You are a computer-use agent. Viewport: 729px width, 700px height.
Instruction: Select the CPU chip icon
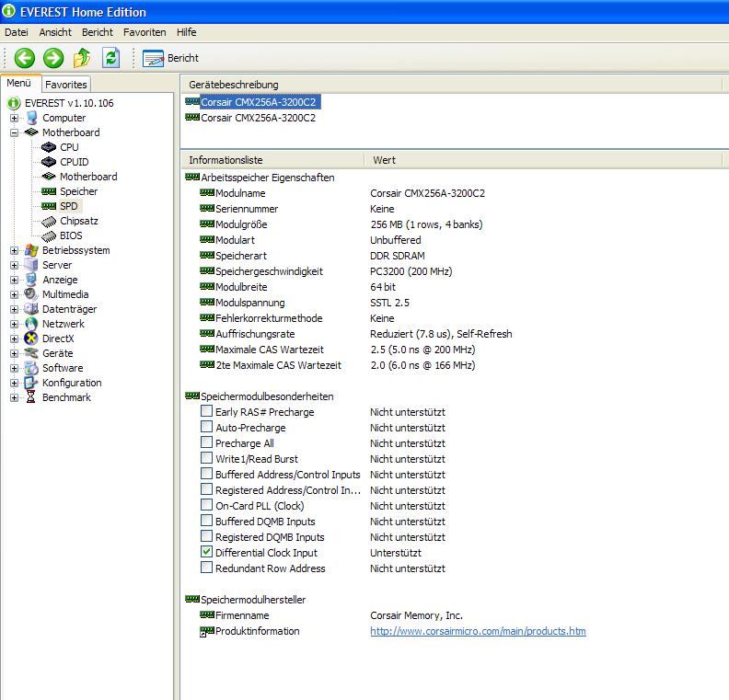click(49, 147)
